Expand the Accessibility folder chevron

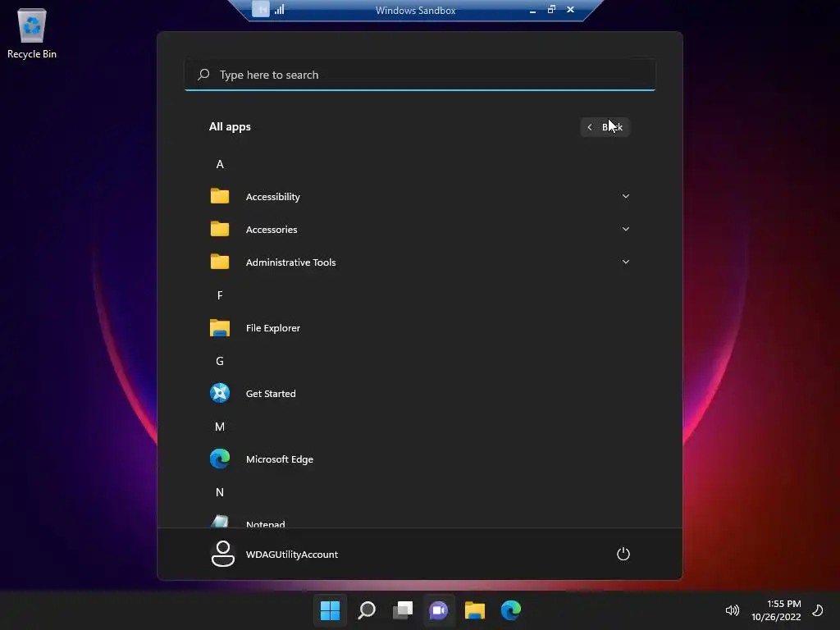(x=625, y=196)
